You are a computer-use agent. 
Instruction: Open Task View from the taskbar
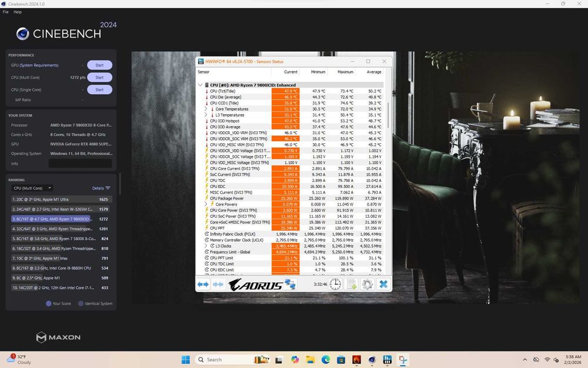(x=279, y=360)
